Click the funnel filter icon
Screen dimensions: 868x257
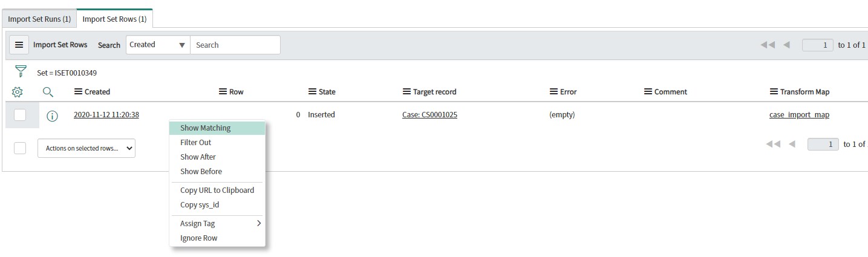coord(21,72)
